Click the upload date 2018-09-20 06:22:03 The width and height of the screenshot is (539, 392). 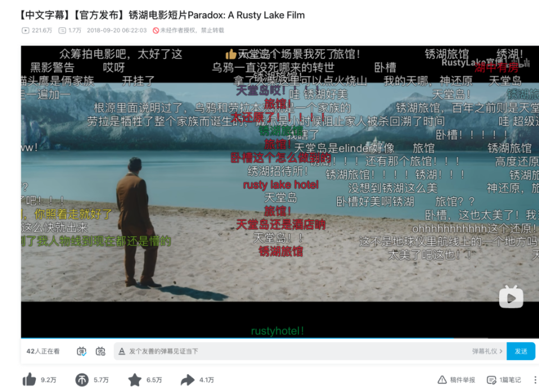click(x=117, y=30)
